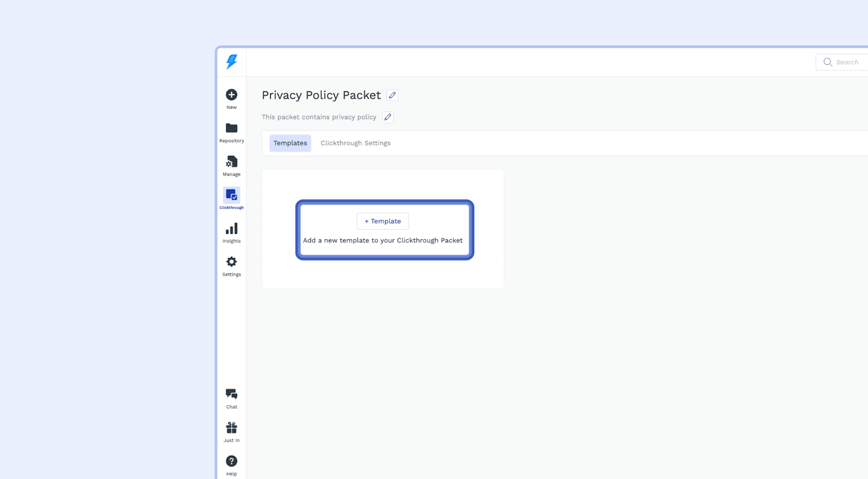This screenshot has width=868, height=479.
Task: Show the Just In gift updates
Action: click(x=232, y=432)
